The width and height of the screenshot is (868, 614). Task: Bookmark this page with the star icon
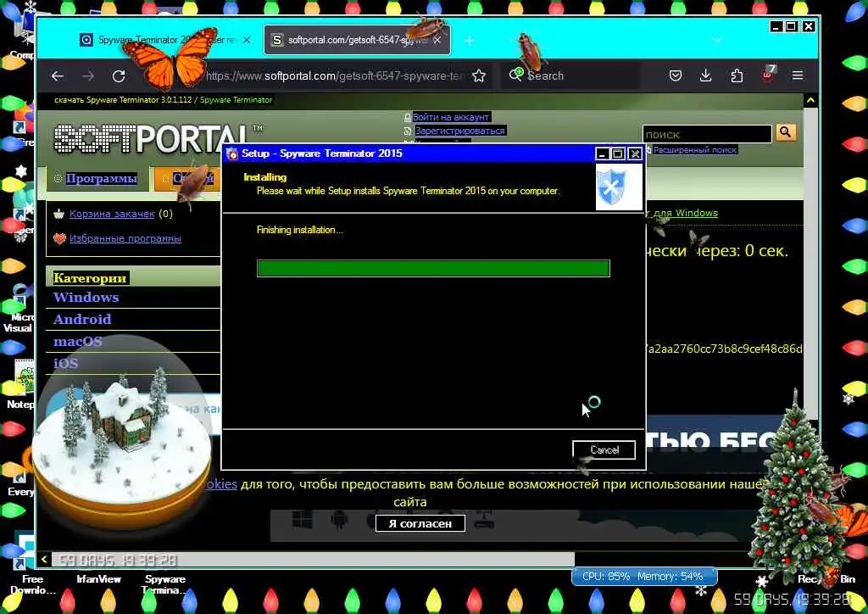[x=479, y=75]
